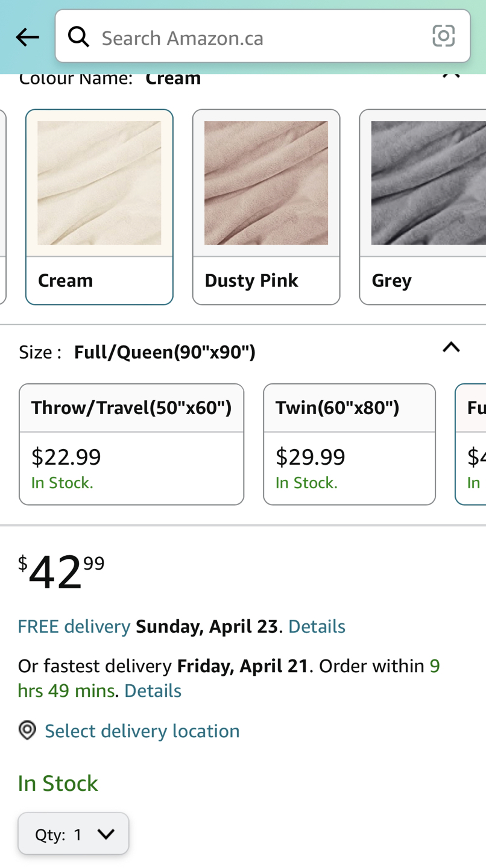Click Select delivery location
The image size is (486, 868).
pos(142,729)
